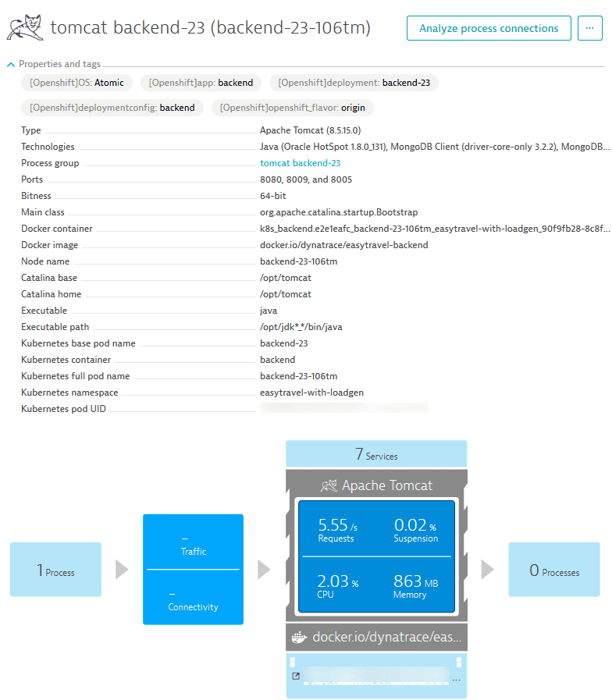Click the Apache Tomcat (8.5.15.0) type value

coord(311,130)
